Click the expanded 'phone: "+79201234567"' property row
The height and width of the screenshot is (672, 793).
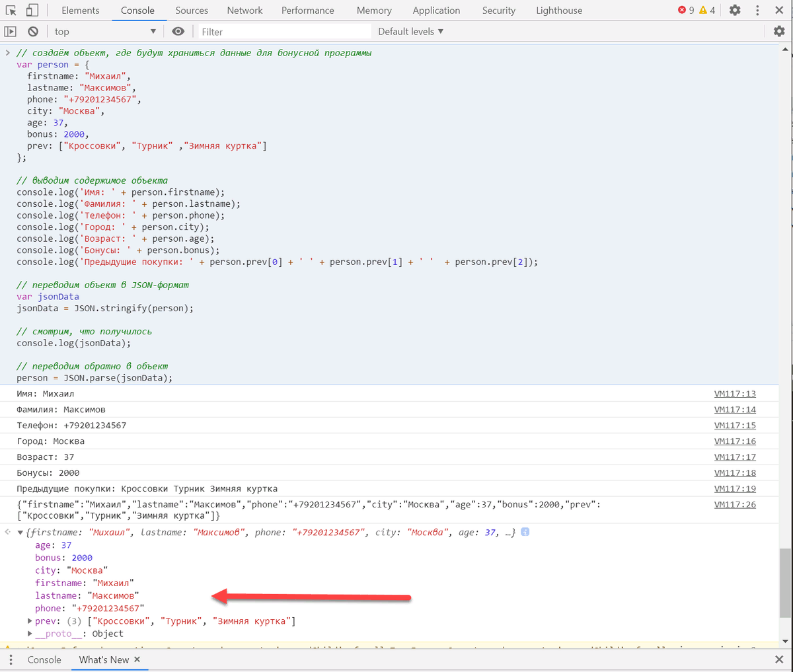(x=90, y=608)
